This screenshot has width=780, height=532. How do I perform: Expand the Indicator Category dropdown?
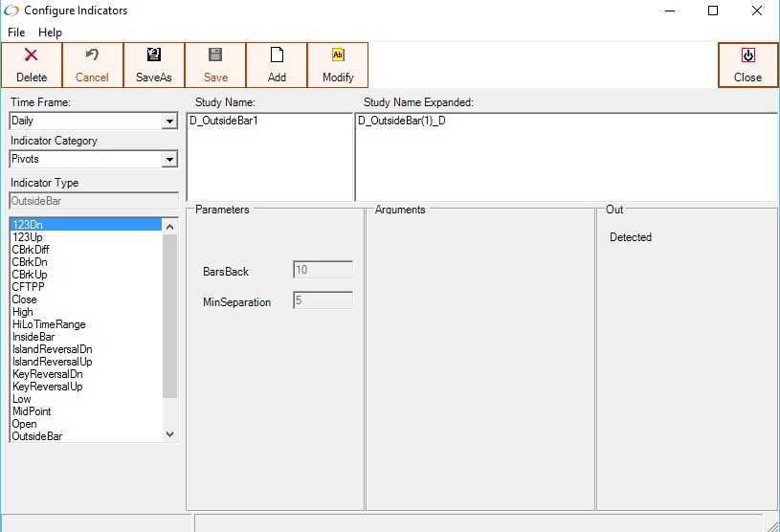[169, 160]
